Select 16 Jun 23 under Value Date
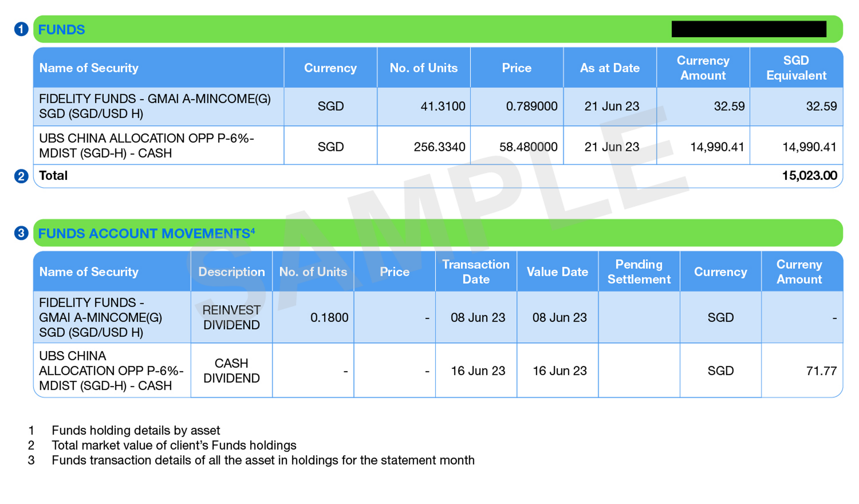859x504 pixels. point(560,371)
